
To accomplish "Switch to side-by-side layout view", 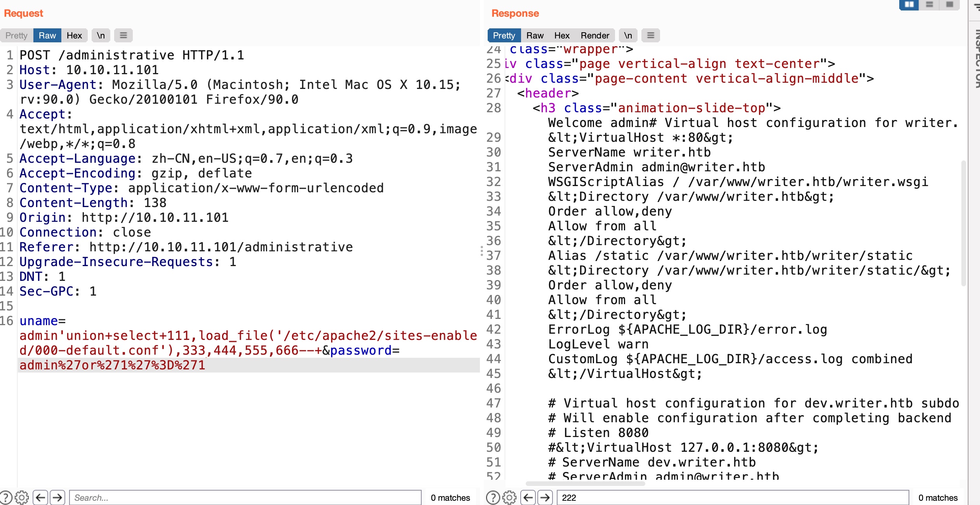I will click(x=909, y=5).
